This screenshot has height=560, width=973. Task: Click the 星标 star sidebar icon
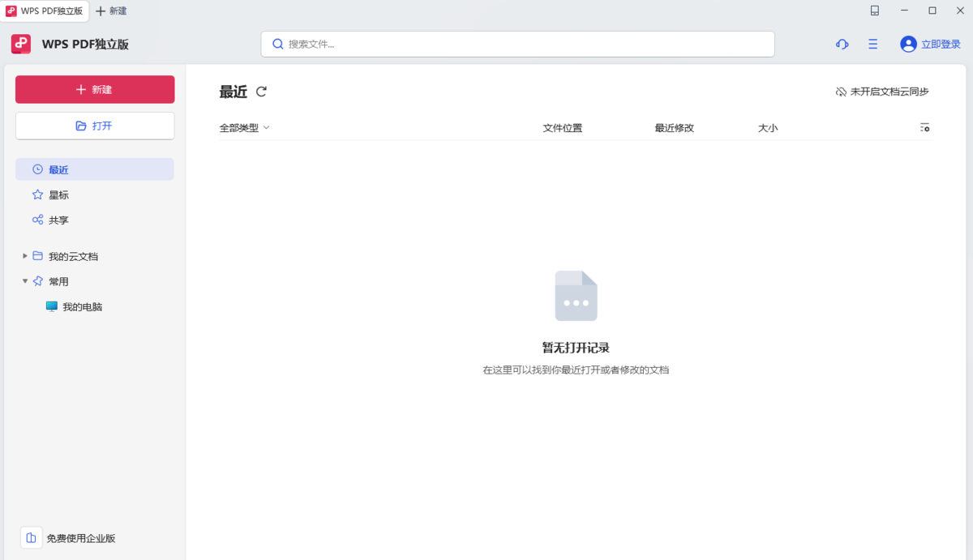[36, 195]
